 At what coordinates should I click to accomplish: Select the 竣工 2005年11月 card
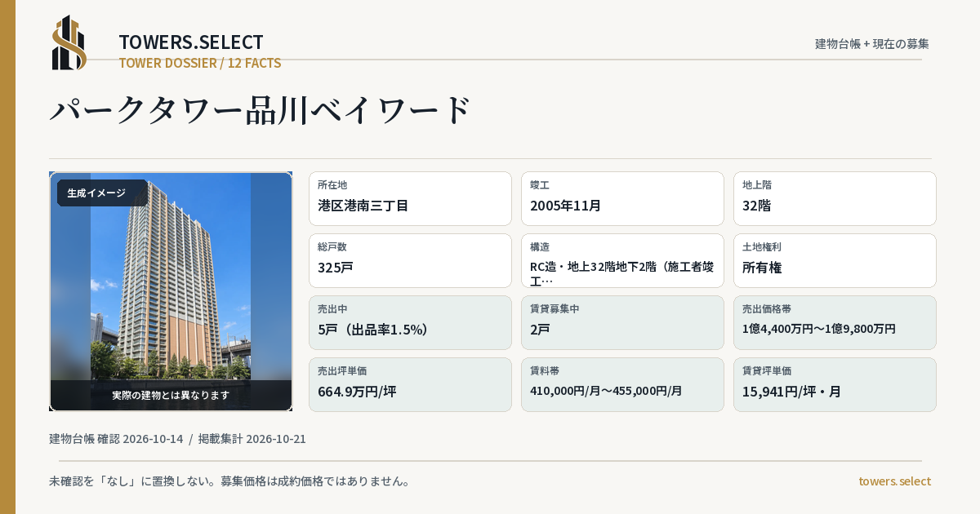point(622,198)
